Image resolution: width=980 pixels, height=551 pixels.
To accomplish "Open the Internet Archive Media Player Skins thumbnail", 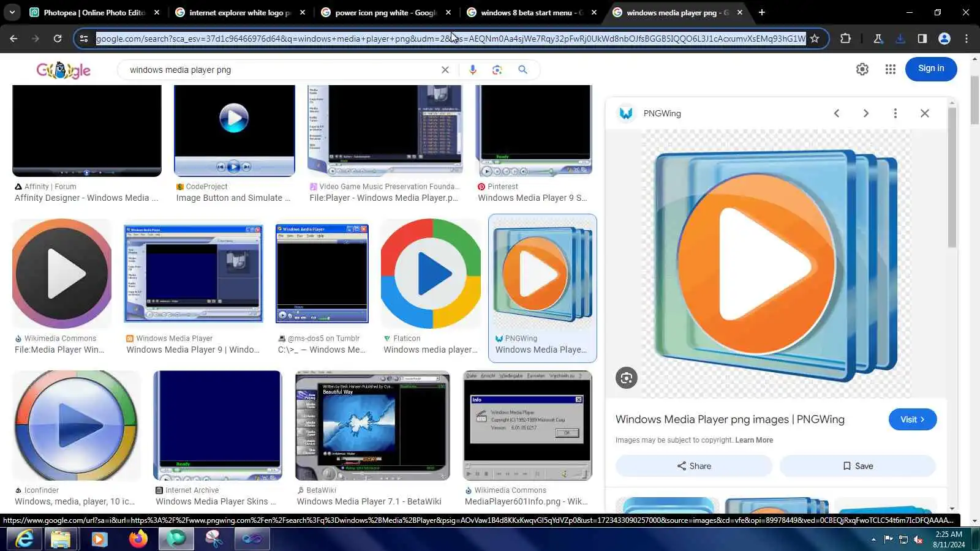I will coord(217,425).
